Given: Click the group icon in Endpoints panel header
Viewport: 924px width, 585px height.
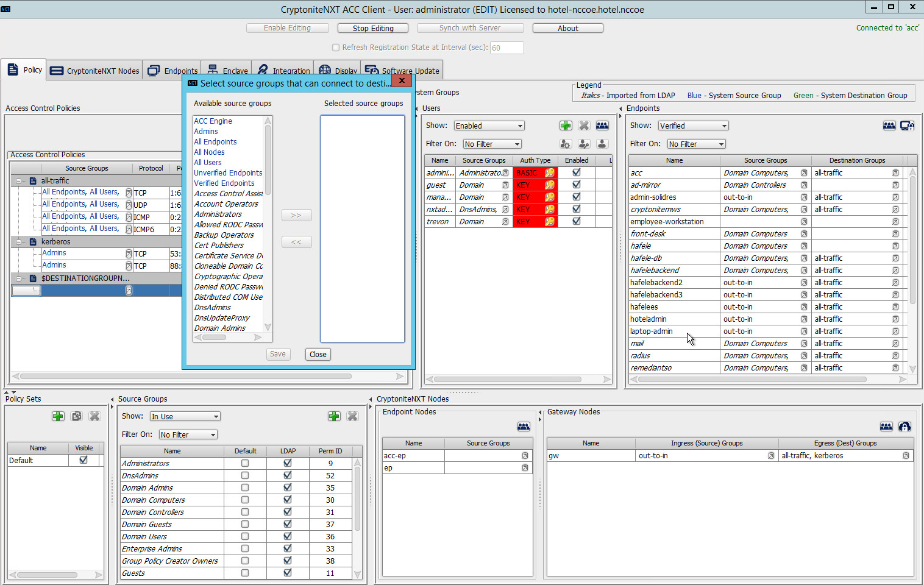Looking at the screenshot, I should 889,126.
